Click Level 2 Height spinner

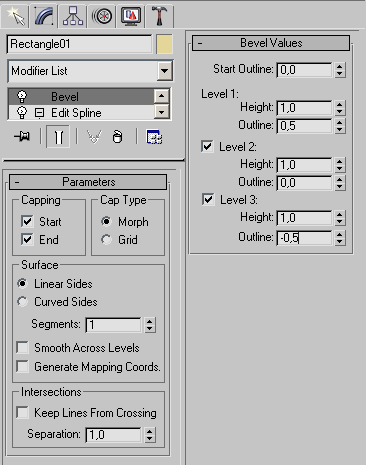[x=340, y=165]
